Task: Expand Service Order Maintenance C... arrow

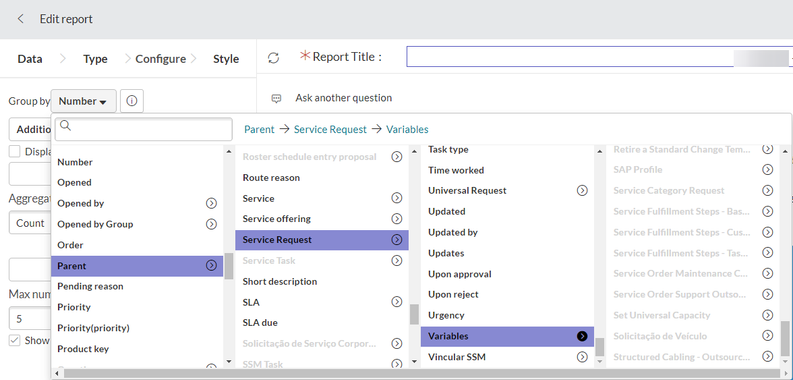Action: [x=768, y=274]
